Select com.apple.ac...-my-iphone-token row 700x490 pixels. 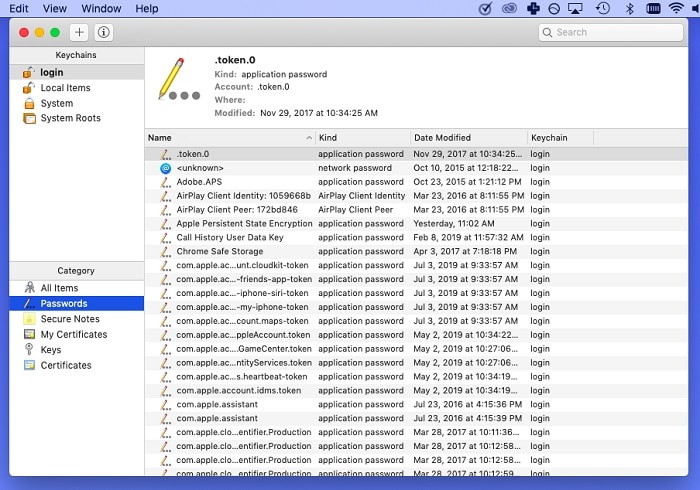click(x=416, y=307)
